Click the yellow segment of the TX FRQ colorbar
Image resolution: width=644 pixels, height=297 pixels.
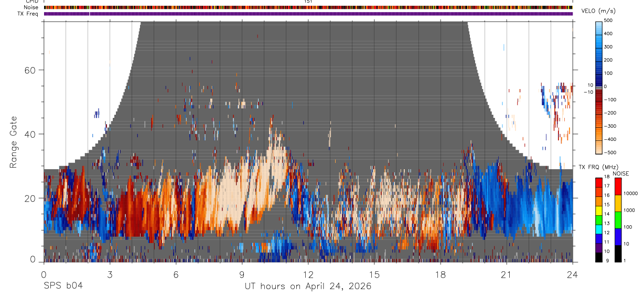(x=599, y=211)
